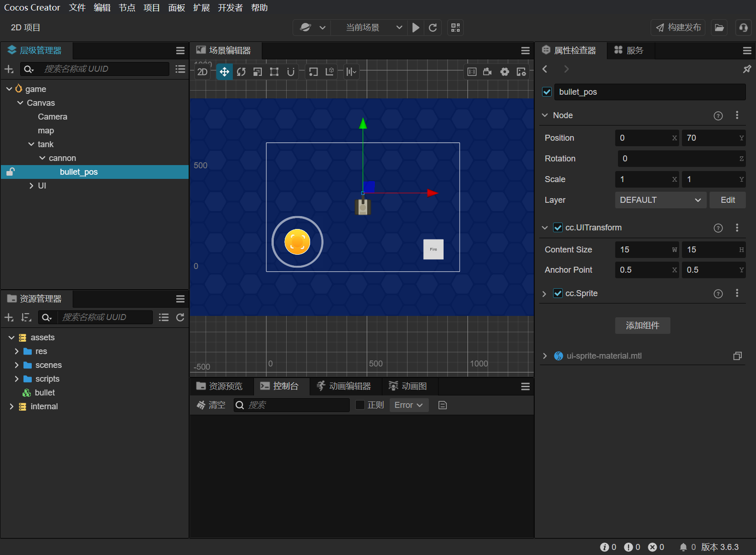Pin the inspector with the pin icon
Screen dimensions: 756x555
pyautogui.click(x=747, y=69)
